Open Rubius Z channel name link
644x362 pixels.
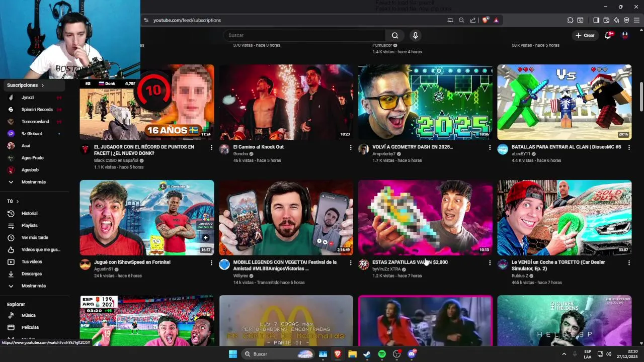tap(520, 276)
